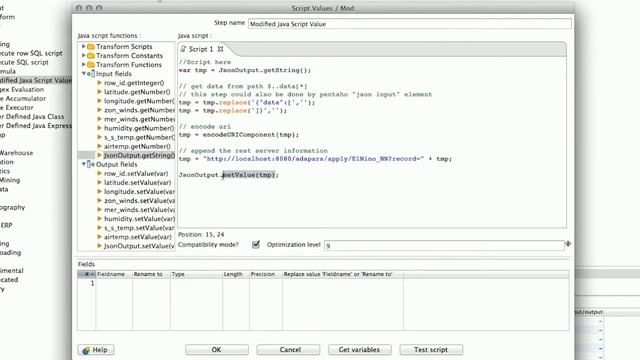The height and width of the screenshot is (360, 640).
Task: Select JsonOutput.getString() input field
Action: coord(139,155)
